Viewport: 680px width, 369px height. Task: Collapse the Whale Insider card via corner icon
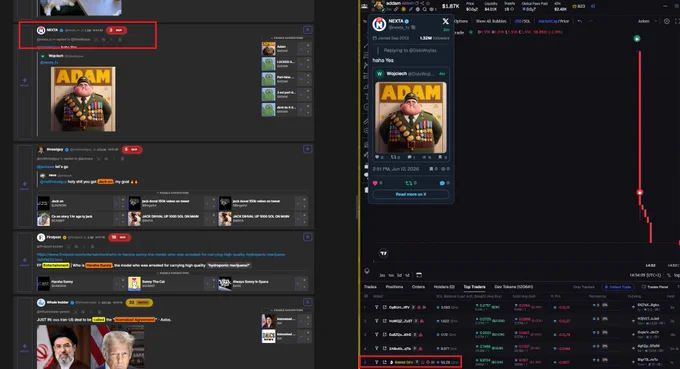click(307, 302)
